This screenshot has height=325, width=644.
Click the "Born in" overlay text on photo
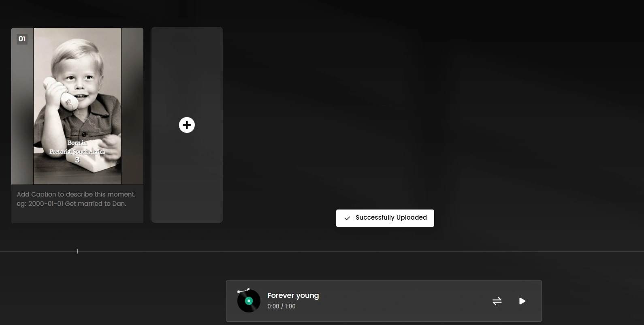pos(77,143)
